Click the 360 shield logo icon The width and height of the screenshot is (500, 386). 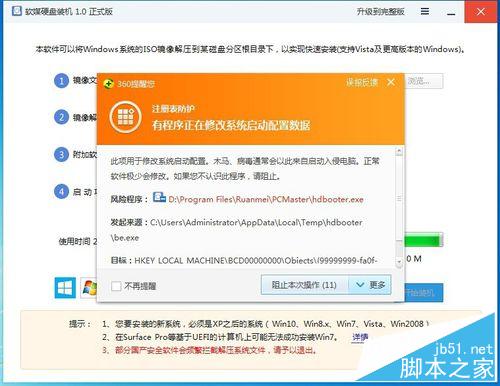click(x=108, y=83)
